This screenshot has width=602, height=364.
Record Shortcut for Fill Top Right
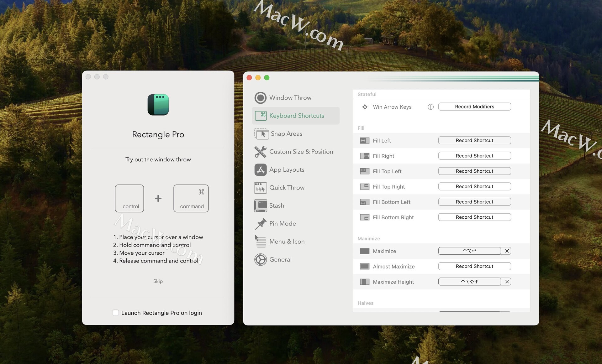click(474, 186)
